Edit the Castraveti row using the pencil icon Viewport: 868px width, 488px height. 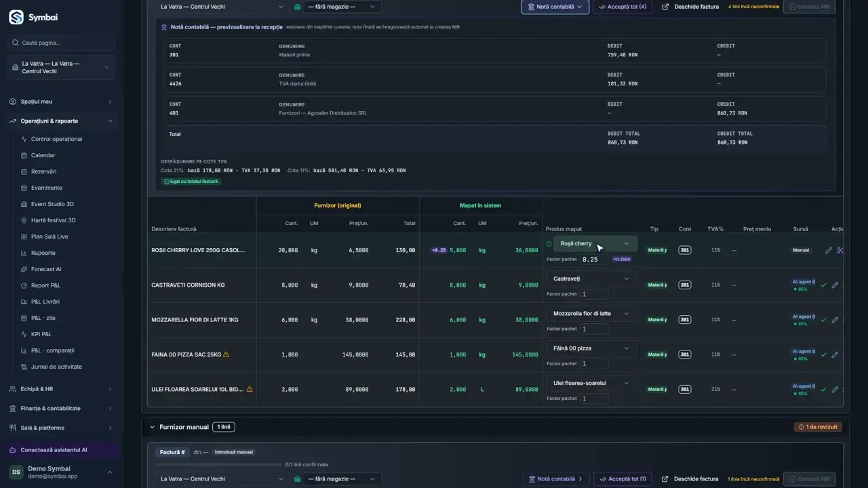(835, 285)
